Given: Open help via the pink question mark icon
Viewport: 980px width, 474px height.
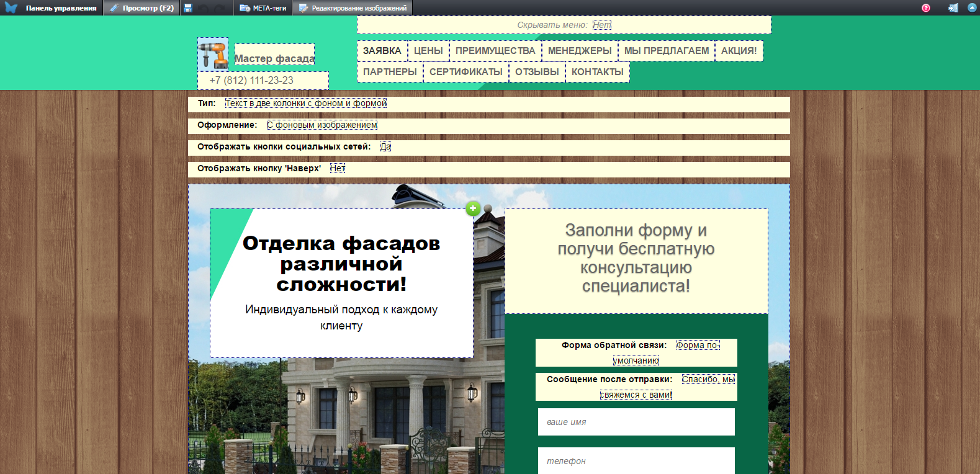Looking at the screenshot, I should tap(926, 8).
